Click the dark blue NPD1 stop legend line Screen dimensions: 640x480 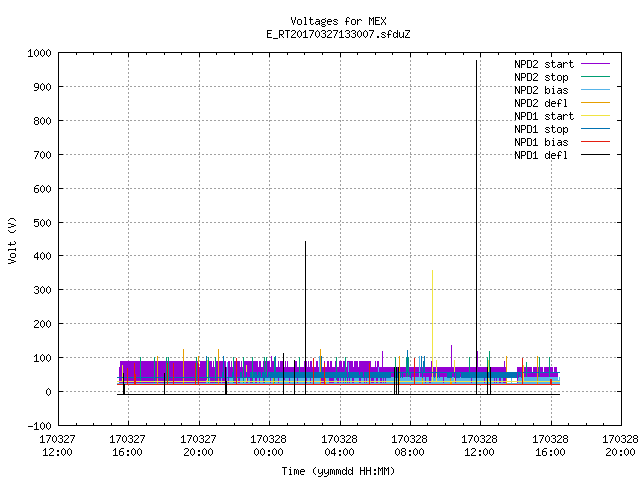click(596, 129)
